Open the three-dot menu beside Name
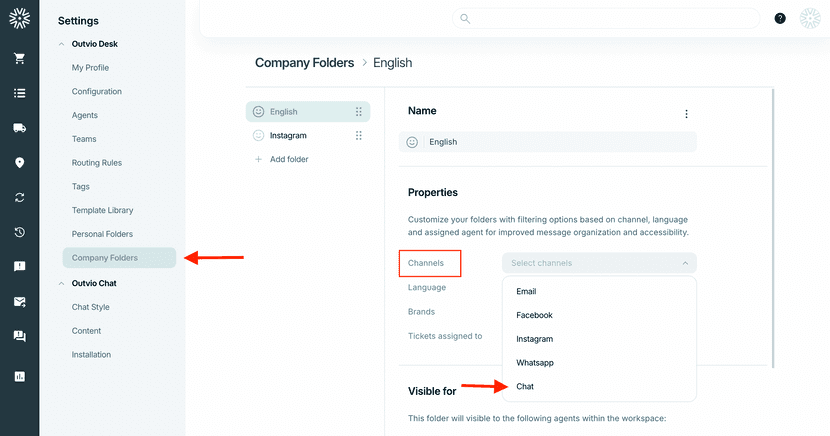The height and width of the screenshot is (436, 830). [686, 114]
